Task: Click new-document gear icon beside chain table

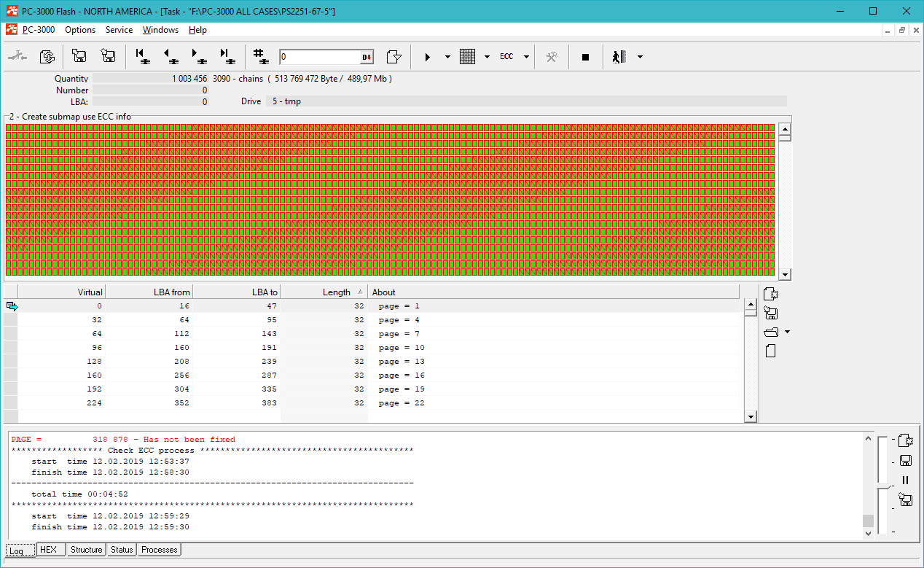Action: coord(771,295)
